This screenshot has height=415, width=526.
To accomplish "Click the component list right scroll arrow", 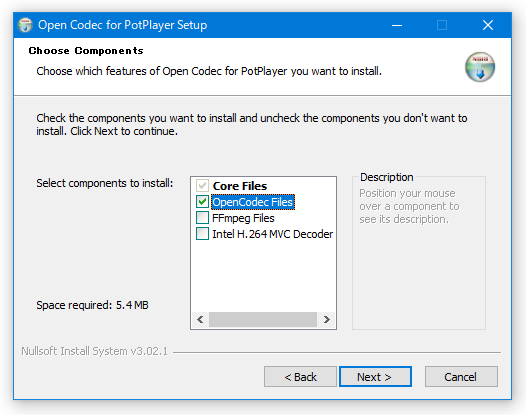I will click(x=326, y=319).
